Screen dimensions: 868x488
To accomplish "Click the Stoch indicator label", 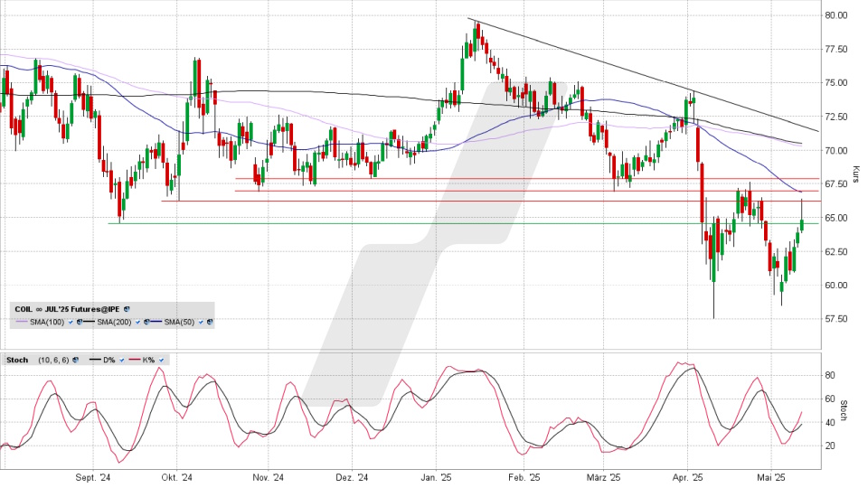I will (17, 361).
